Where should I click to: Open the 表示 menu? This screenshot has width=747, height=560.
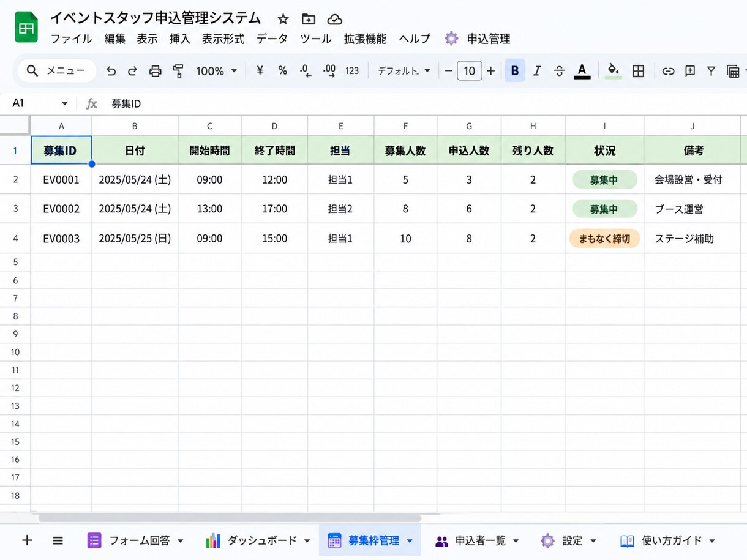coord(148,39)
